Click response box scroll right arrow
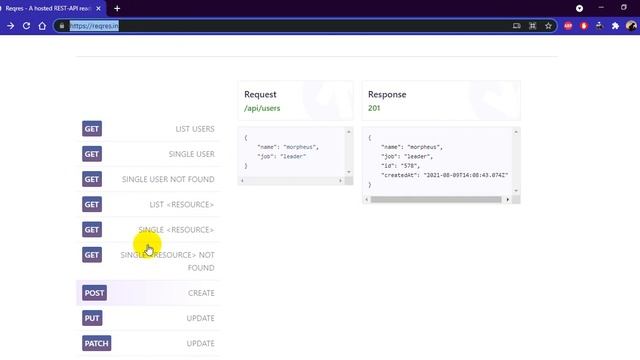Image resolution: width=640 pixels, height=360 pixels. click(x=508, y=200)
